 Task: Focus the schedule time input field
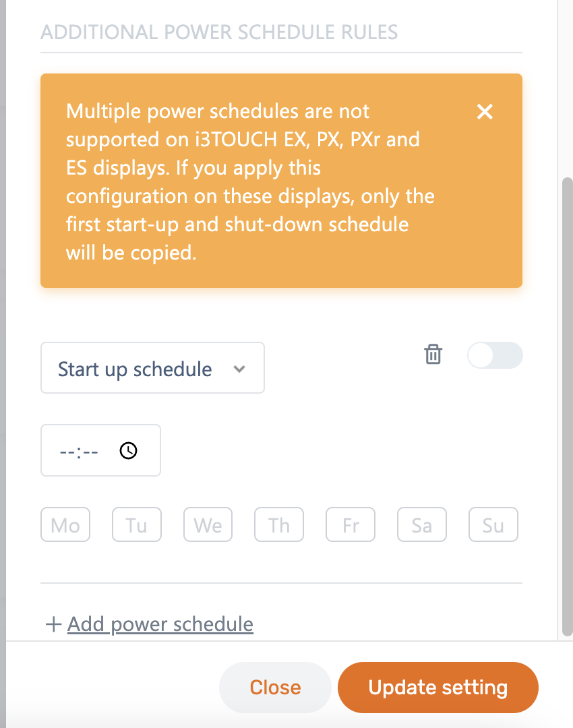click(80, 451)
